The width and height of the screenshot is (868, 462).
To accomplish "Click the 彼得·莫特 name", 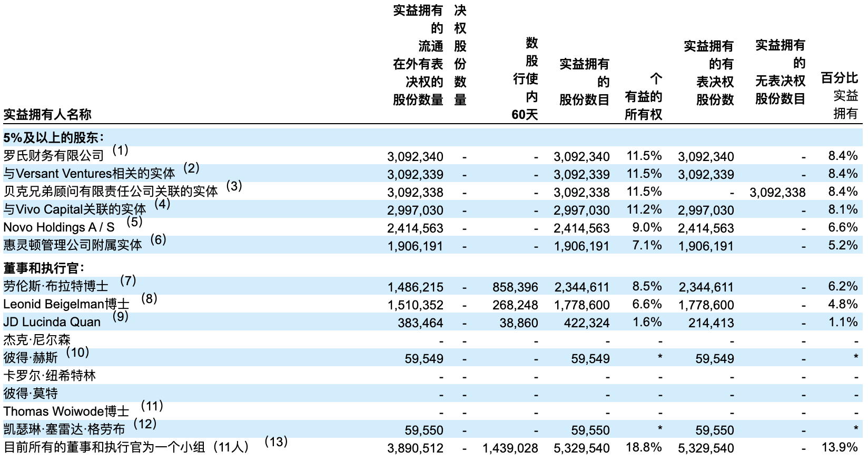I will (x=31, y=394).
